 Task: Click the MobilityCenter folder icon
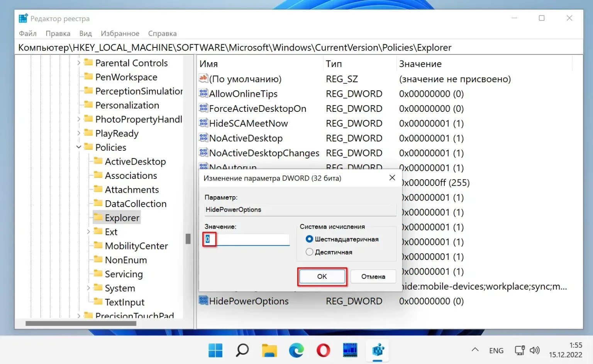pyautogui.click(x=98, y=245)
